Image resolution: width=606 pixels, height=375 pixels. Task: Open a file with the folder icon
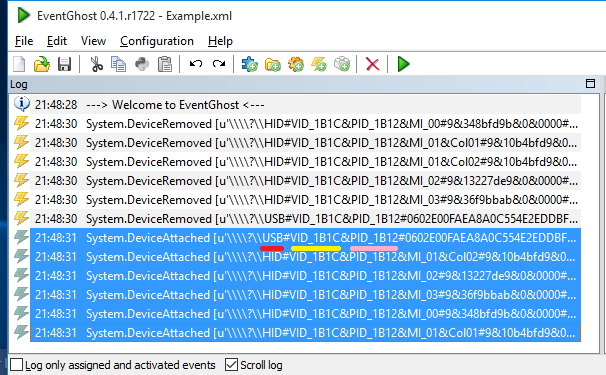pos(42,64)
